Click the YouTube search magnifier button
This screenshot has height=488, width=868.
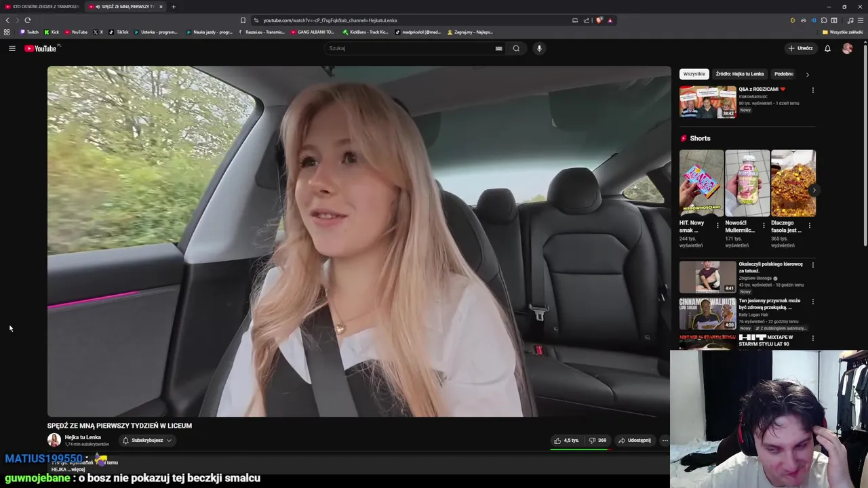[516, 48]
